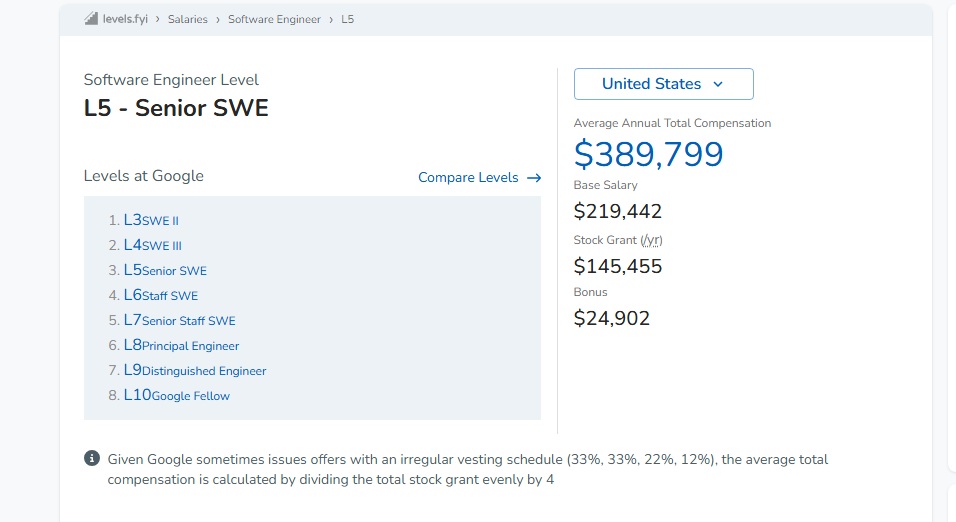Click the $145,455 stock grant value
This screenshot has width=956, height=522.
[x=618, y=266]
